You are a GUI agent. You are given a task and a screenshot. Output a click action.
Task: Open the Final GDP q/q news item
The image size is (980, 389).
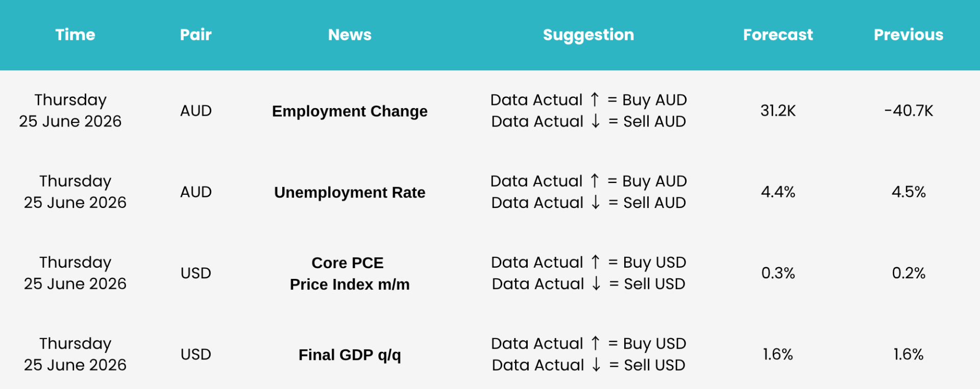(350, 355)
